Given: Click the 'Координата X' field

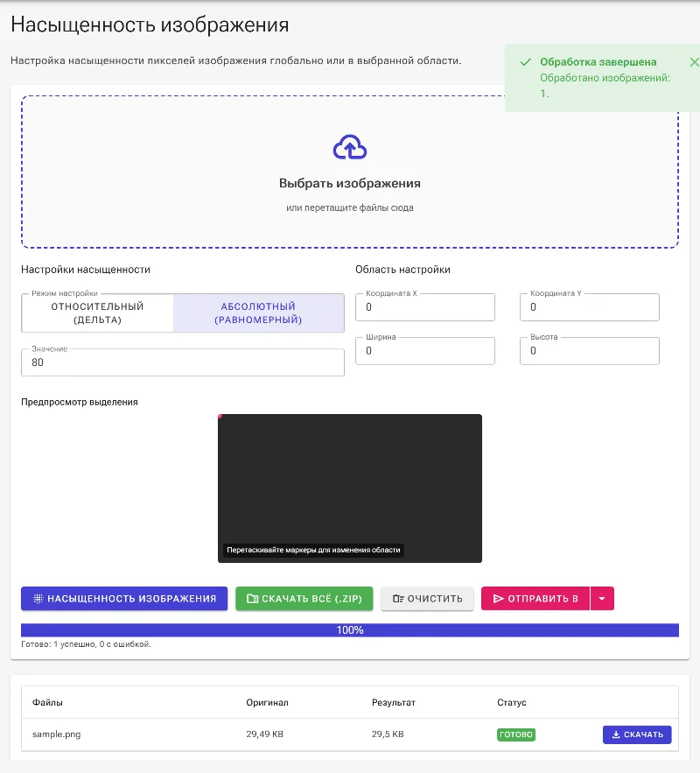Looking at the screenshot, I should [x=425, y=307].
